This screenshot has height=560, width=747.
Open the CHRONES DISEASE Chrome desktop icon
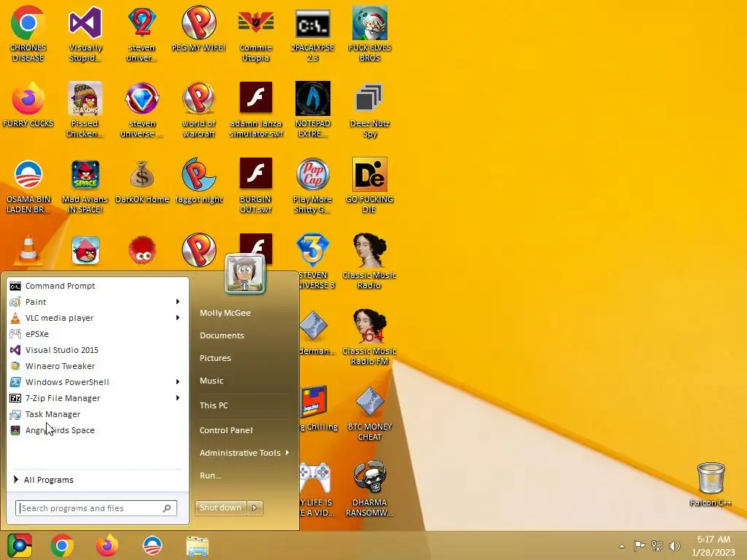point(28,34)
